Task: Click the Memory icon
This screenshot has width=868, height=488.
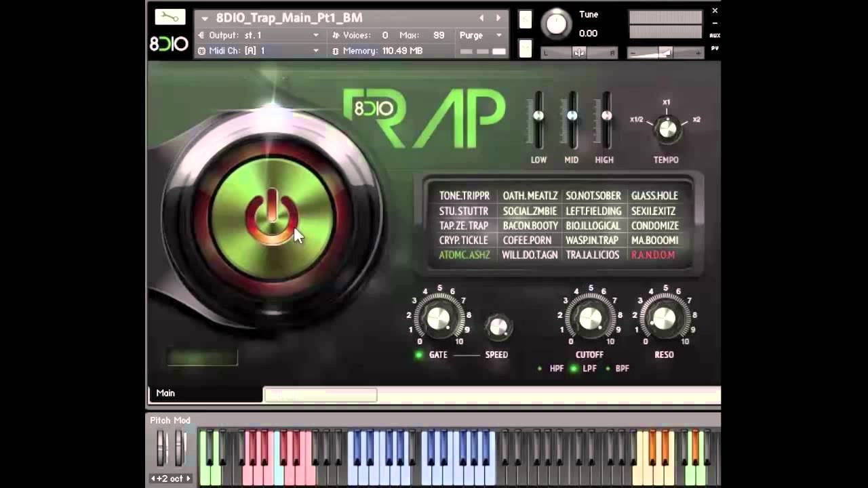Action: coord(336,51)
